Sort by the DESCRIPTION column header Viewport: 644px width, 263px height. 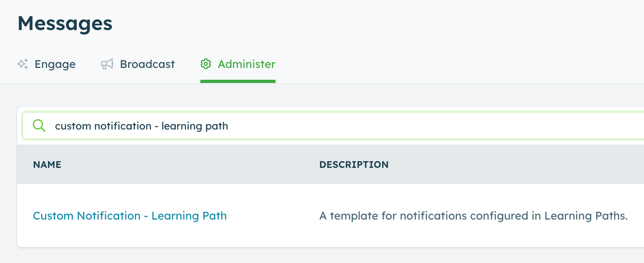pos(354,165)
